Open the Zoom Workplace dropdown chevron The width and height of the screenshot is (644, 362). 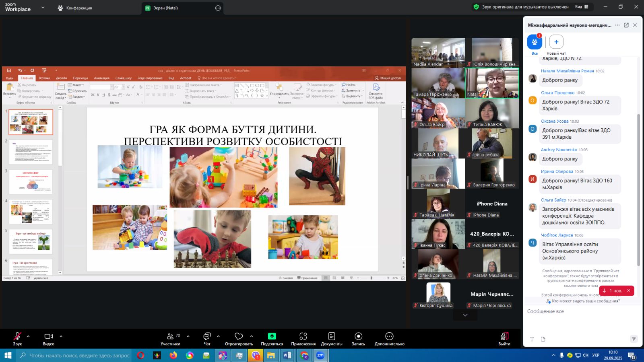(43, 8)
